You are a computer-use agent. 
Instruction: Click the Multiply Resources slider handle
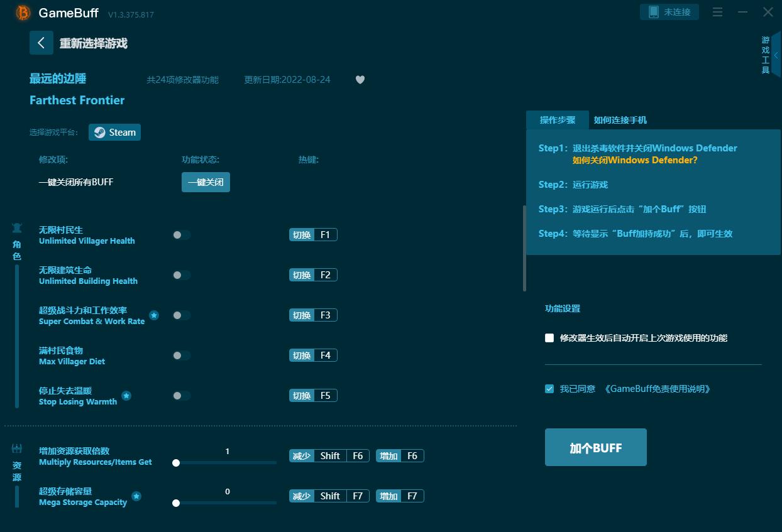[x=176, y=463]
